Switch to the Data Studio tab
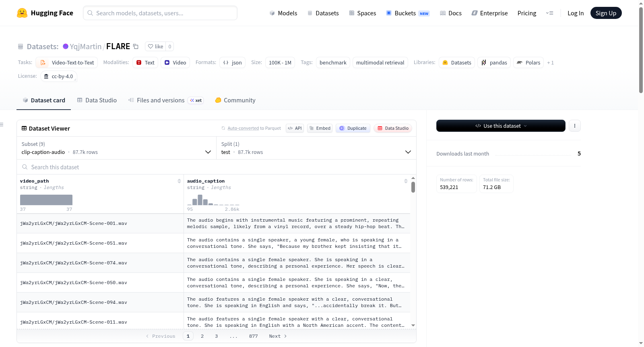The height and width of the screenshot is (347, 644). tap(97, 100)
